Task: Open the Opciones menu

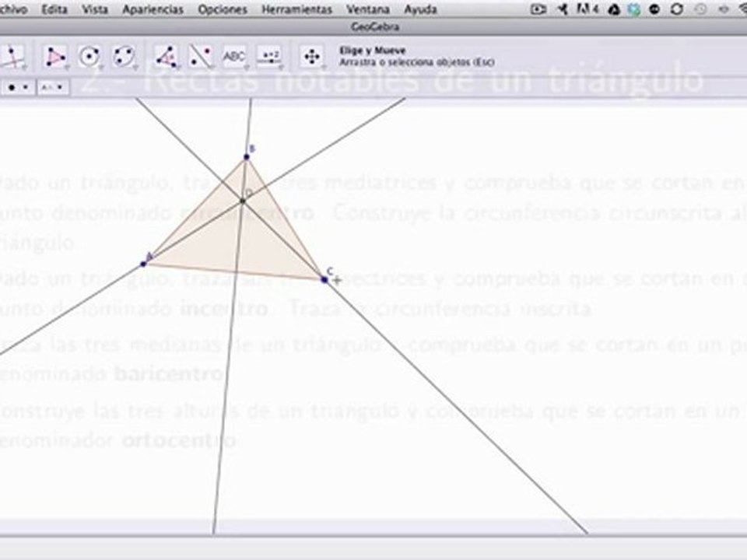Action: point(223,9)
